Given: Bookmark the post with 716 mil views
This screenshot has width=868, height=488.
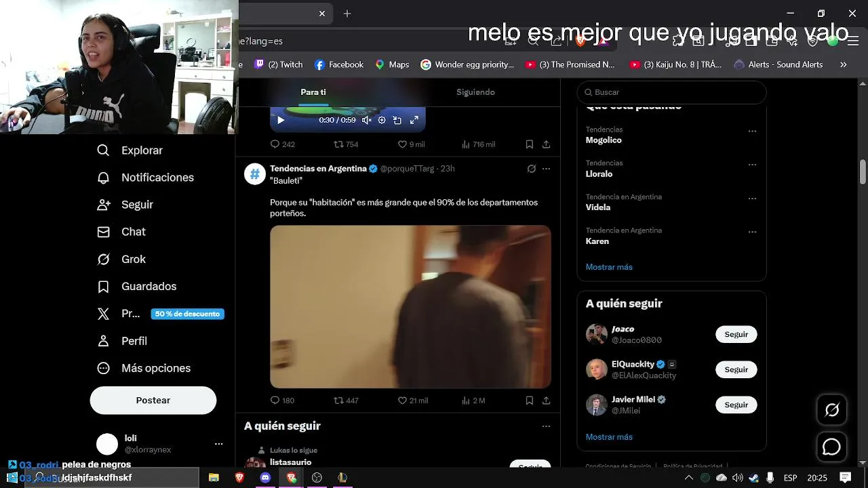Looking at the screenshot, I should 529,144.
